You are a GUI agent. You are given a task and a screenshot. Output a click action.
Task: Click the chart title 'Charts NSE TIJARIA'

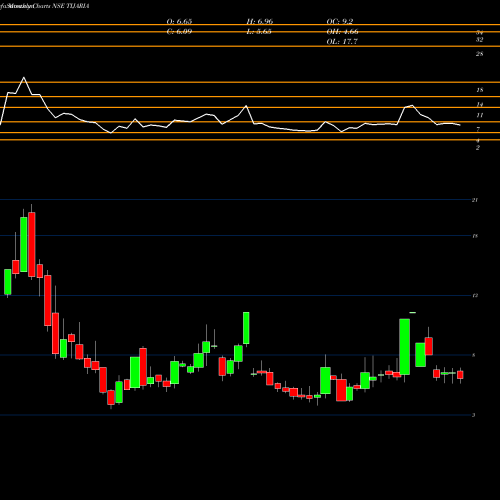click(x=61, y=6)
